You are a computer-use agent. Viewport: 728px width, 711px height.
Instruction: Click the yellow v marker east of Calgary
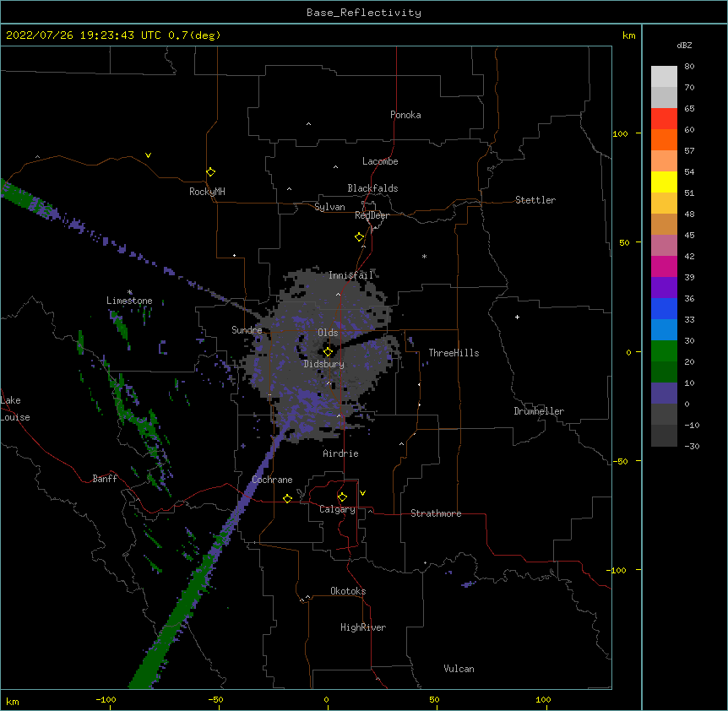click(x=362, y=493)
